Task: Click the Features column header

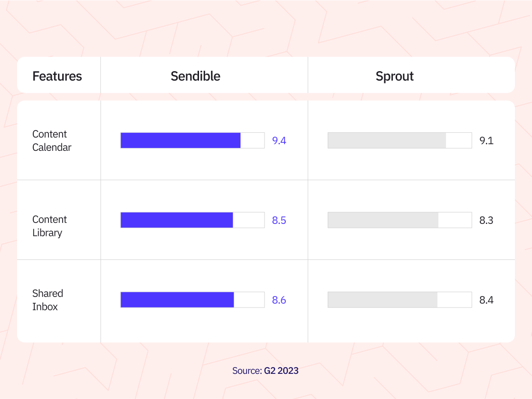Action: (57, 76)
